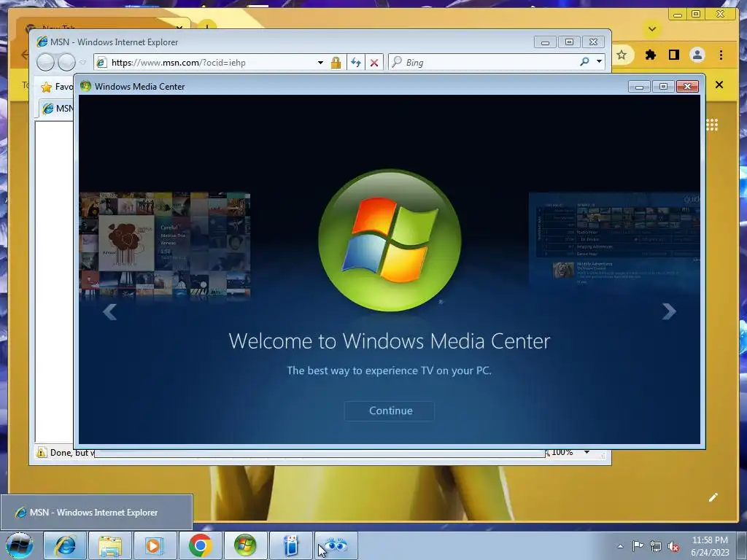Click the customize pencil icon in Chrome
The image size is (747, 560).
point(713,497)
